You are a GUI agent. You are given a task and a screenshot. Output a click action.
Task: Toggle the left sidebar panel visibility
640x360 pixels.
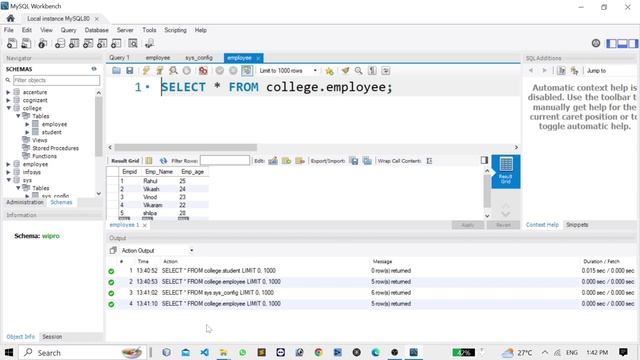[611, 43]
